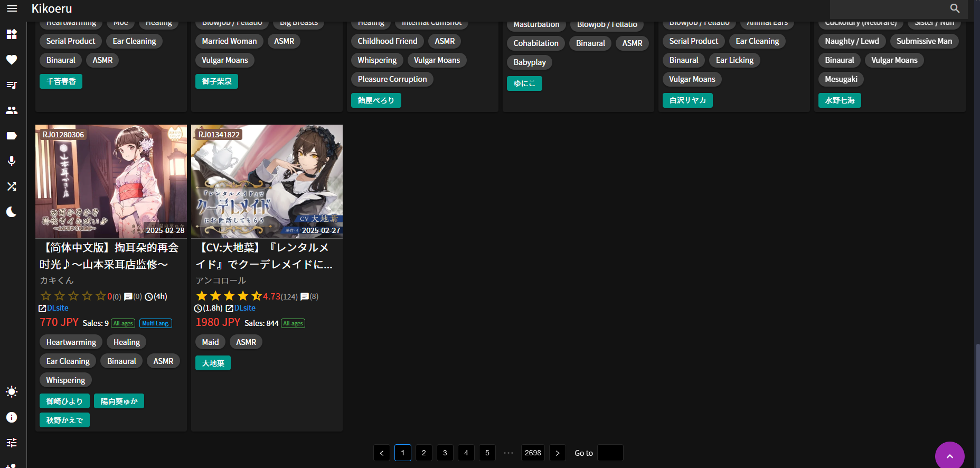Select voice actor 白沢サヤカ chip
This screenshot has height=468, width=980.
coord(687,100)
